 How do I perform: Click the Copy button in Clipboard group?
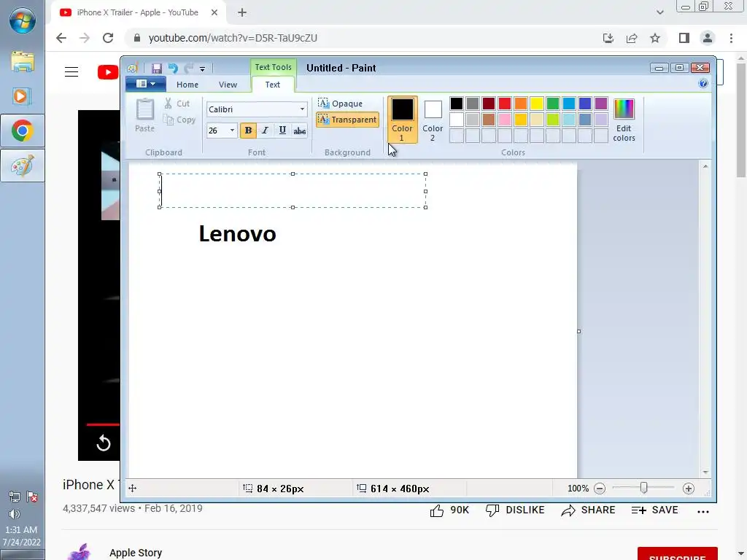[179, 120]
